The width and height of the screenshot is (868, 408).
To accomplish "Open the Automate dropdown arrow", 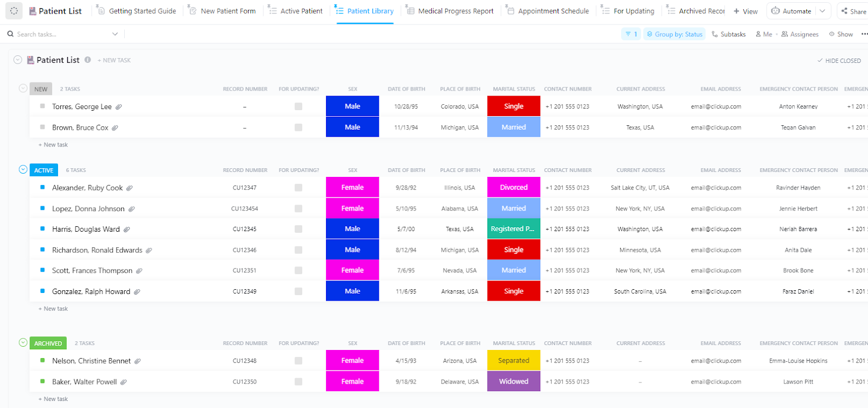I will 822,11.
